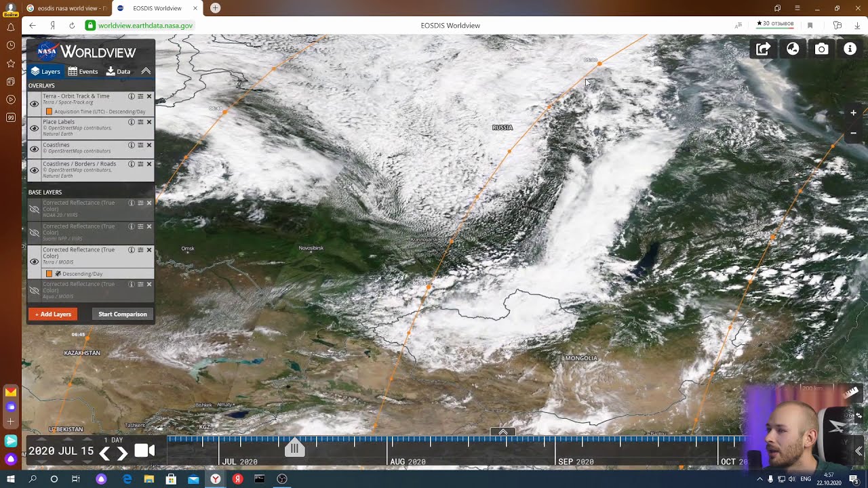Click the Add Layers button

pyautogui.click(x=53, y=314)
